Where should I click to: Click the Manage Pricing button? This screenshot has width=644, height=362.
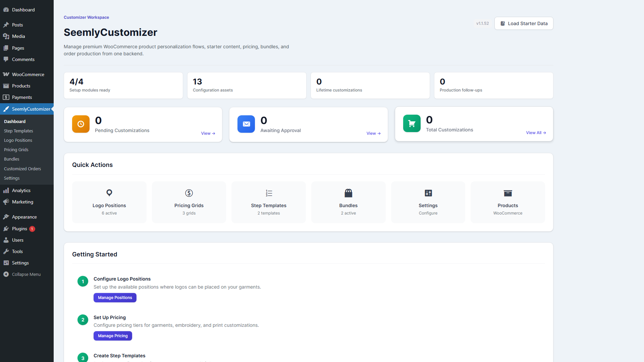point(113,336)
